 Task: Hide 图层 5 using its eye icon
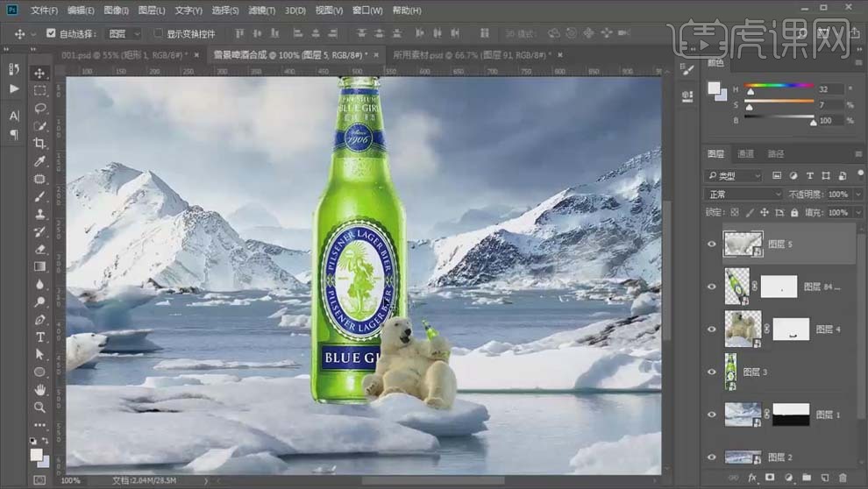click(712, 244)
